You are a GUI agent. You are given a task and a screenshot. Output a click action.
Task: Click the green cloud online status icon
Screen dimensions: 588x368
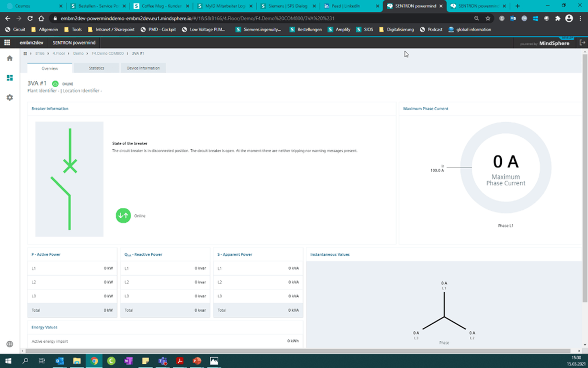coord(55,84)
